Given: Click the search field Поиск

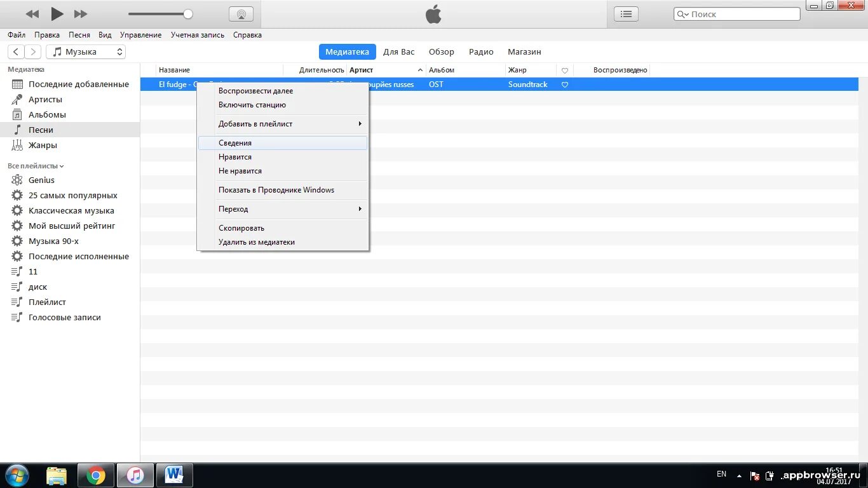Looking at the screenshot, I should 736,14.
